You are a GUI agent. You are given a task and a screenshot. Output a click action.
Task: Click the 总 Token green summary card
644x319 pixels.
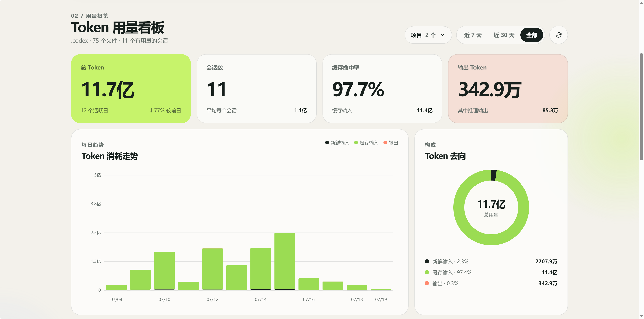coord(131,89)
